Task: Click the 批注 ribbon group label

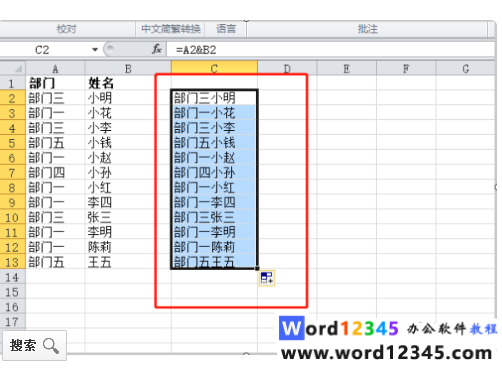Action: pyautogui.click(x=368, y=29)
